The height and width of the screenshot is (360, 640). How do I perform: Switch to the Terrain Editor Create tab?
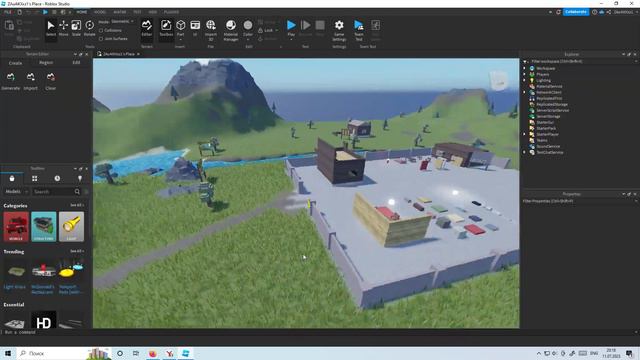[16, 63]
